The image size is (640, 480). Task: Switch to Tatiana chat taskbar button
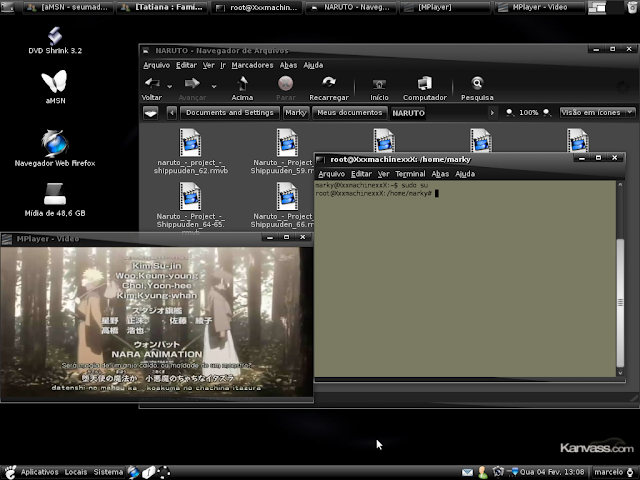(162, 7)
